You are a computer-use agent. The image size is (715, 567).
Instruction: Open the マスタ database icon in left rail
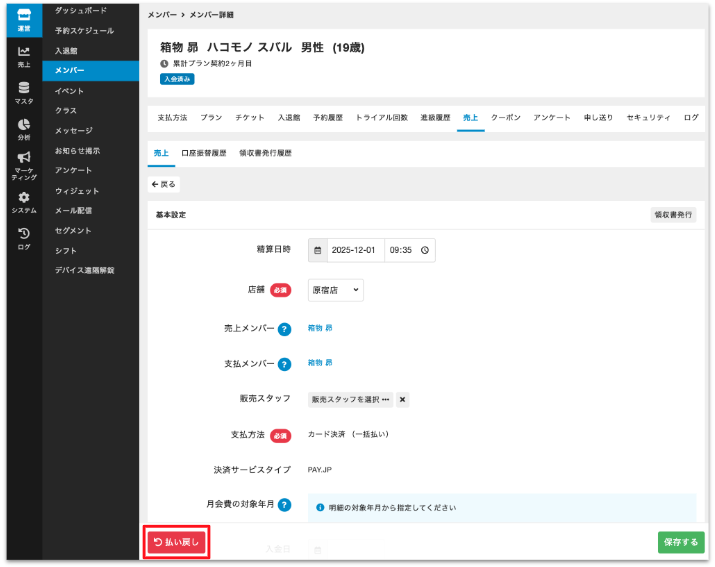[x=24, y=93]
